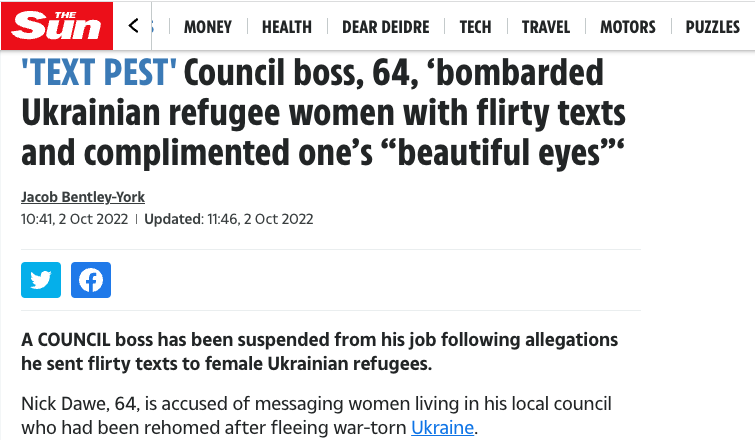Open the Motors section
Viewport: 755px width, 440px height.
628,27
